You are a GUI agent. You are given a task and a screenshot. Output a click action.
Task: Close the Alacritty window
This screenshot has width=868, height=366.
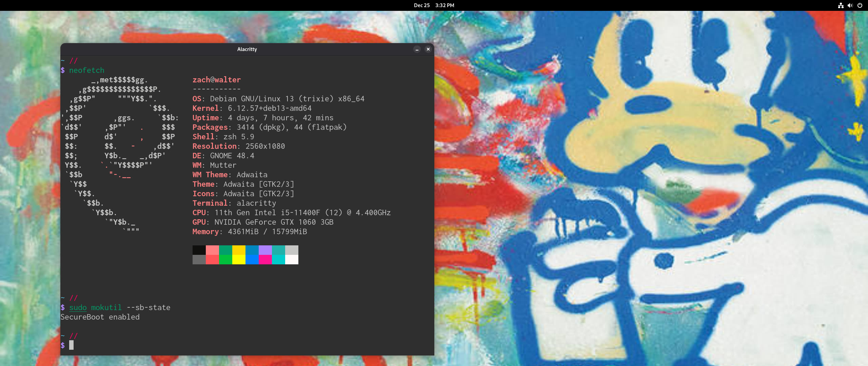coord(428,49)
